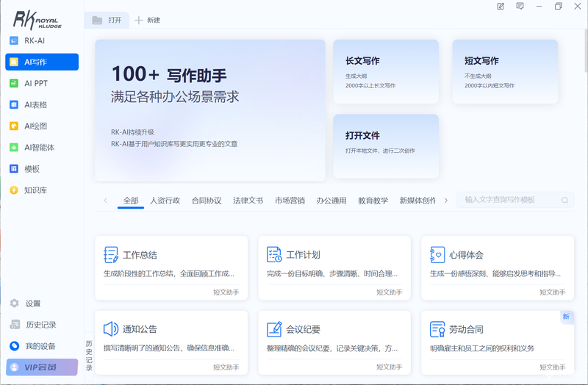Image resolution: width=588 pixels, height=385 pixels.
Task: Click the edit note icon in title bar
Action: [501, 7]
